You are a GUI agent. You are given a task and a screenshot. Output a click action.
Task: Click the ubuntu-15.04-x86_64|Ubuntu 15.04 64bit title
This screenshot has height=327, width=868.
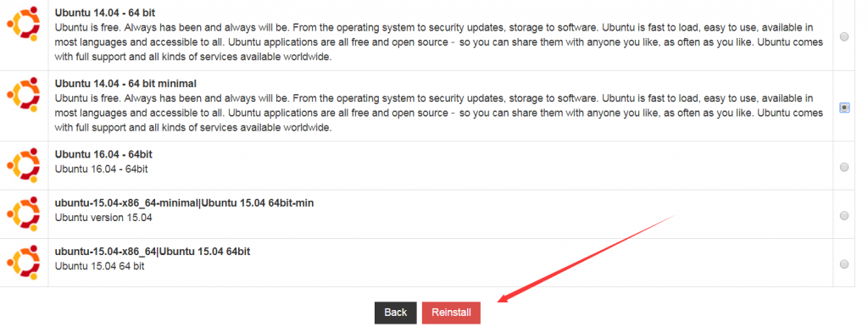click(x=153, y=252)
